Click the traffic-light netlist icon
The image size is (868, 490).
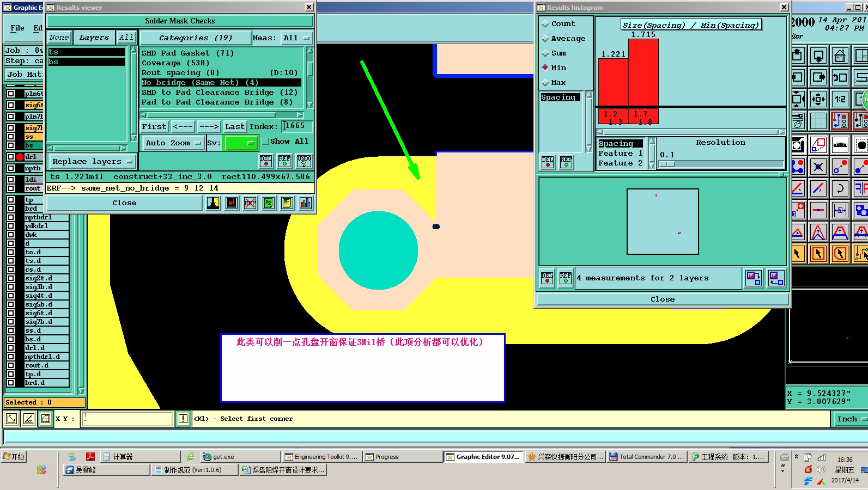(x=840, y=121)
